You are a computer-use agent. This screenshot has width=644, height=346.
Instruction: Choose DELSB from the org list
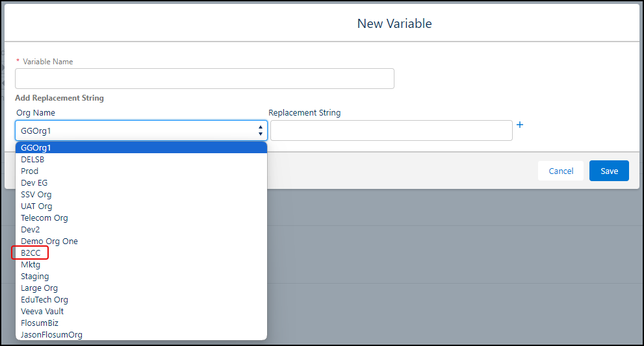(141, 159)
